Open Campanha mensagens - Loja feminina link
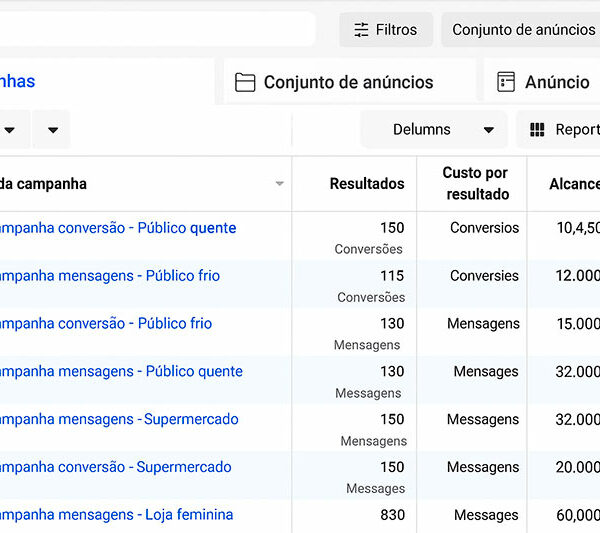 click(x=116, y=515)
